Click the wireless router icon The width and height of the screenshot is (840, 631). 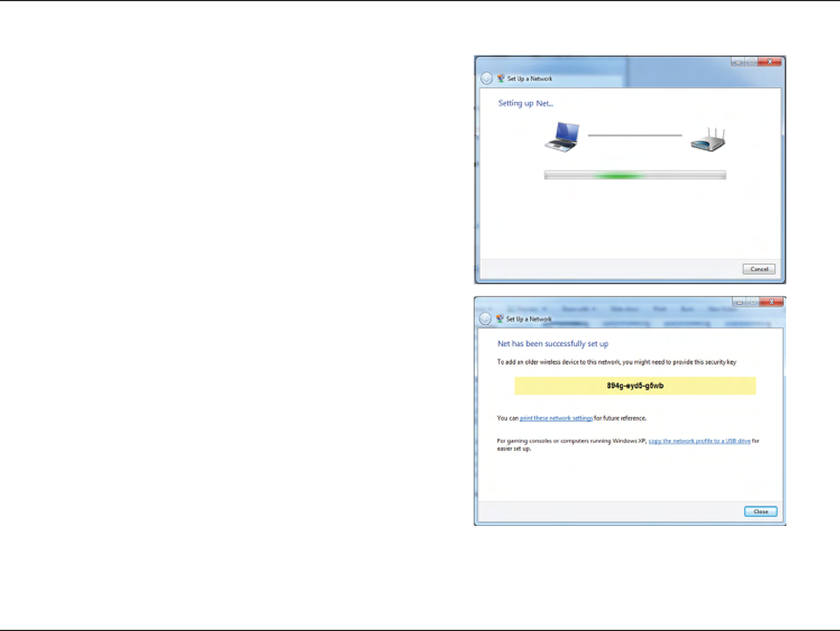[708, 140]
